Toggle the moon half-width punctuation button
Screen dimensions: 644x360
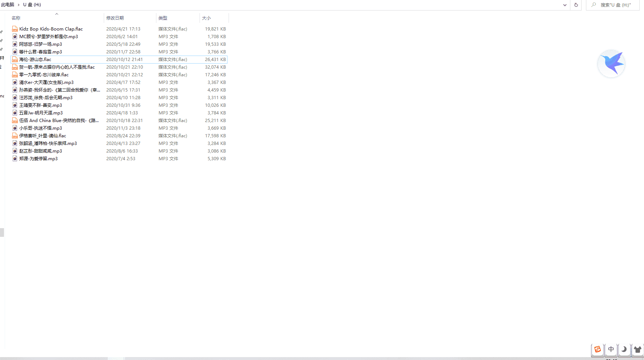tap(624, 349)
